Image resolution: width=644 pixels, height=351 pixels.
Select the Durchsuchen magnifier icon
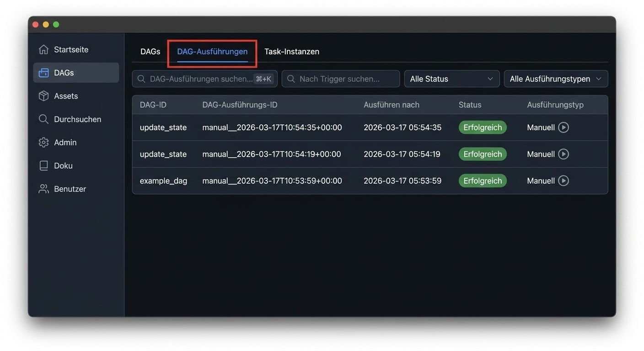43,119
